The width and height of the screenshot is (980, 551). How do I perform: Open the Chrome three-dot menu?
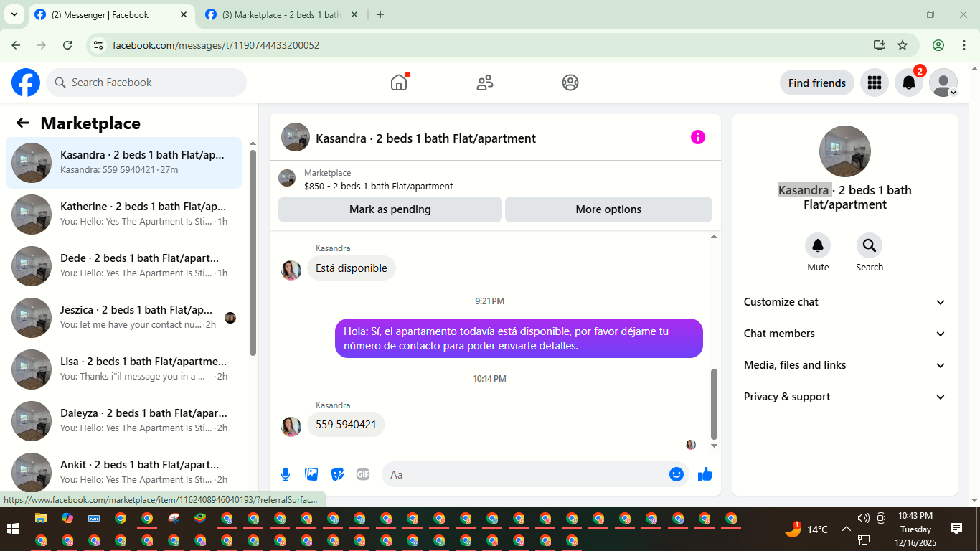[x=964, y=45]
